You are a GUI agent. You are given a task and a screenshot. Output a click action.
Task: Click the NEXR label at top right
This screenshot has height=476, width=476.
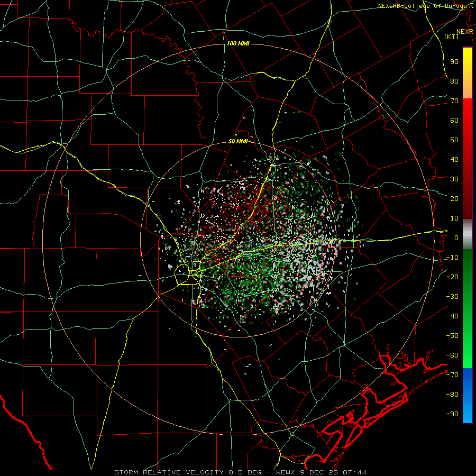465,32
